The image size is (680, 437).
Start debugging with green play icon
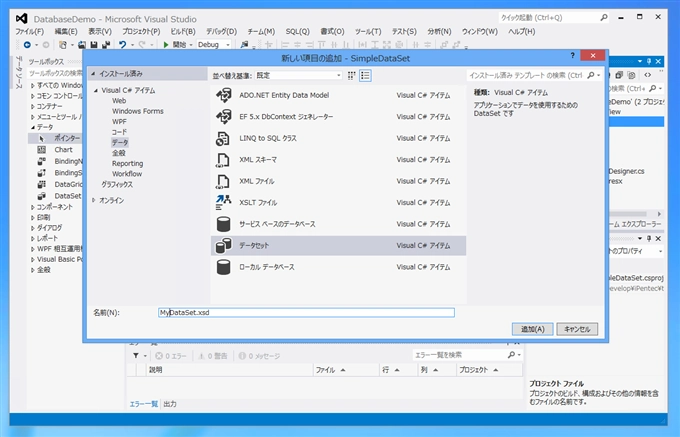pyautogui.click(x=166, y=44)
